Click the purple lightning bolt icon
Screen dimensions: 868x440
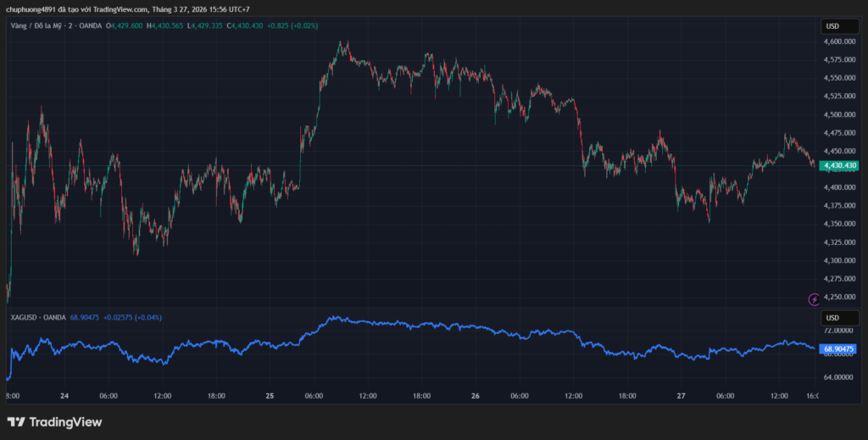tap(815, 299)
